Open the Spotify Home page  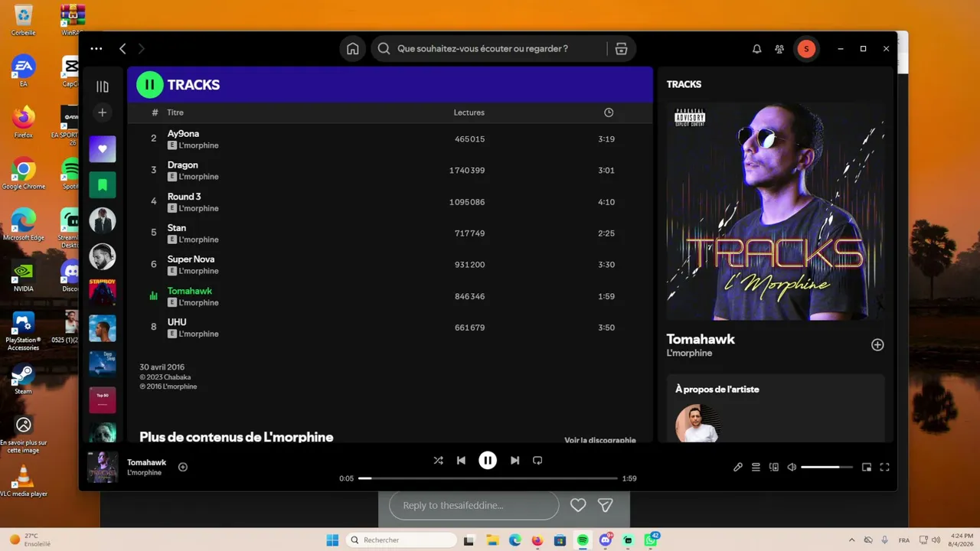352,48
